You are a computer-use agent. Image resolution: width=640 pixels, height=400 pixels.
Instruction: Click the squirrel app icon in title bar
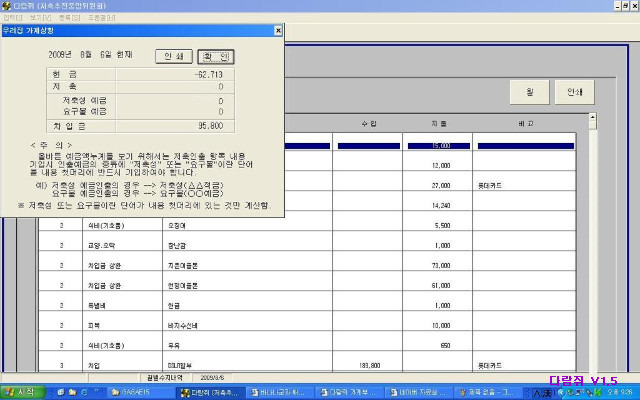(x=6, y=6)
